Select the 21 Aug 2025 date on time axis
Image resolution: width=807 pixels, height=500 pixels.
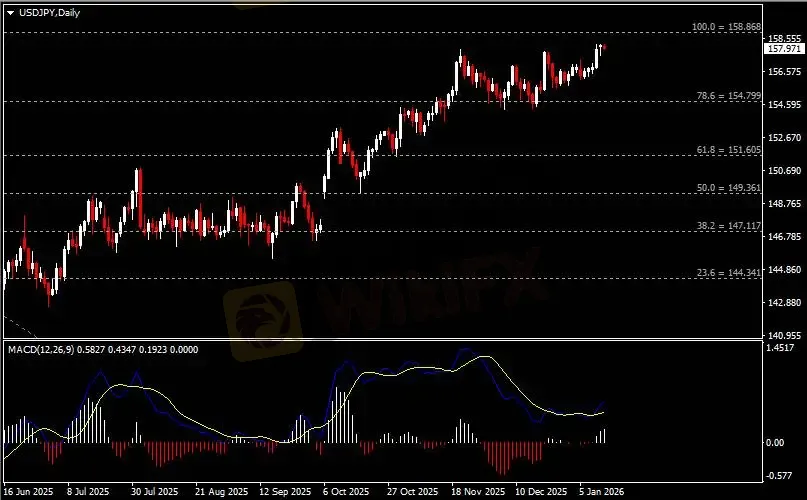click(221, 492)
